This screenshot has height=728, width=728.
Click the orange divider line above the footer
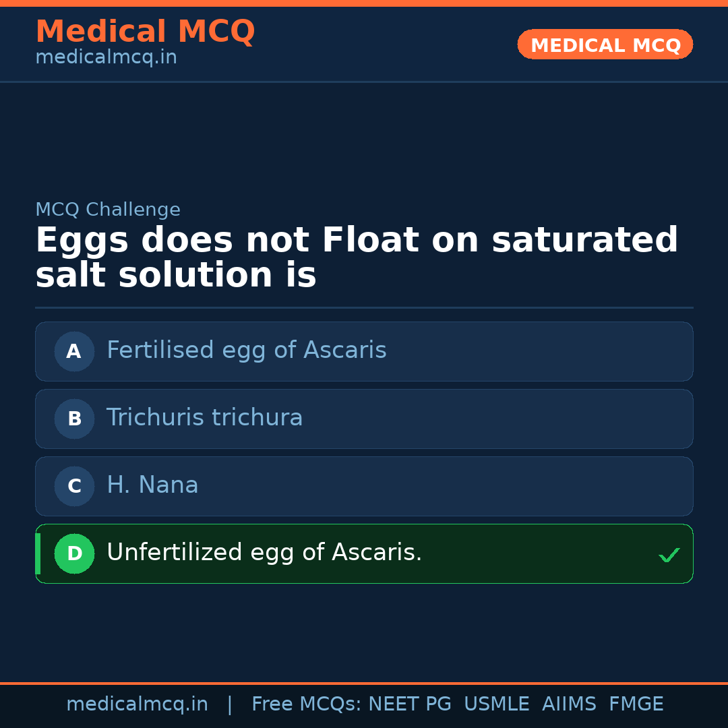click(x=364, y=682)
